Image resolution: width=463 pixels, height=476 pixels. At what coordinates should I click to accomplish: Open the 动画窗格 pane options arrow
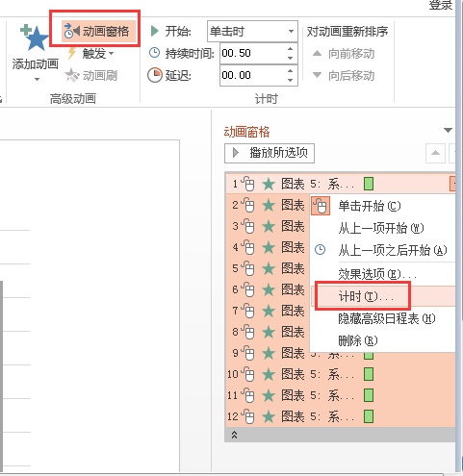point(448,130)
